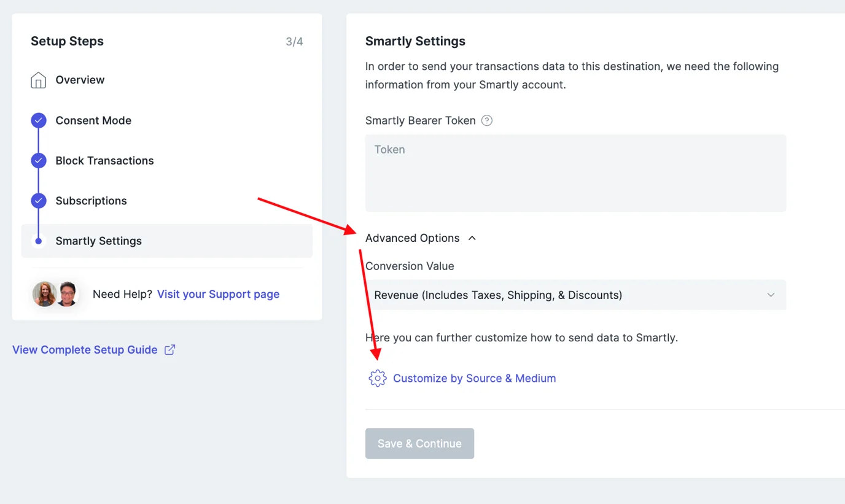Click the support team avatars

point(56,294)
